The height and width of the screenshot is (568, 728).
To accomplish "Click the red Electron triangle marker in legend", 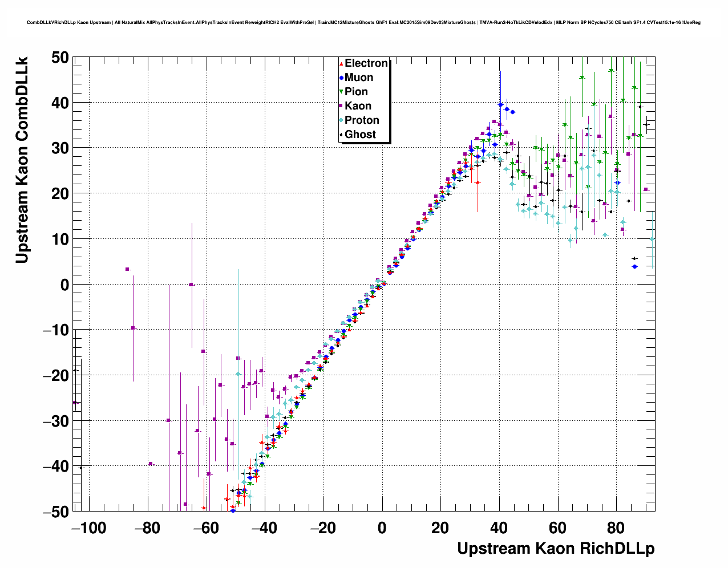I will click(x=341, y=64).
